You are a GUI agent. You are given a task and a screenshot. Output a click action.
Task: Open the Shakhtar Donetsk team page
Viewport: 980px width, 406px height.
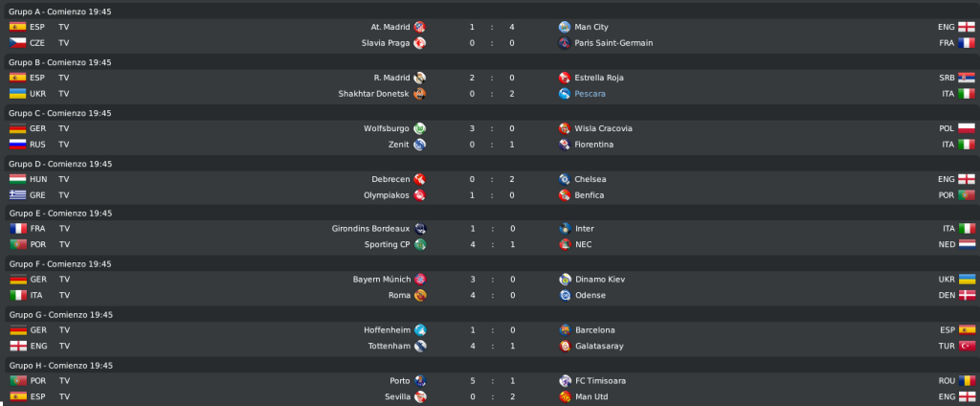pyautogui.click(x=374, y=94)
